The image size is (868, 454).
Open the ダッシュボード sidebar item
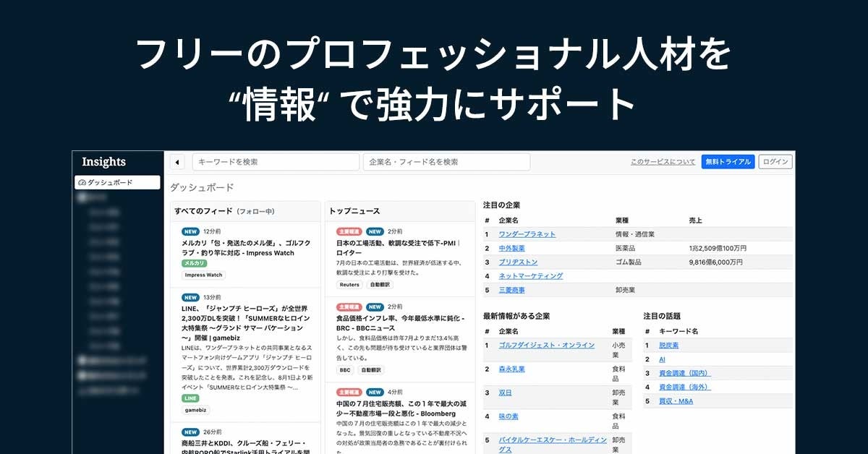coord(117,182)
